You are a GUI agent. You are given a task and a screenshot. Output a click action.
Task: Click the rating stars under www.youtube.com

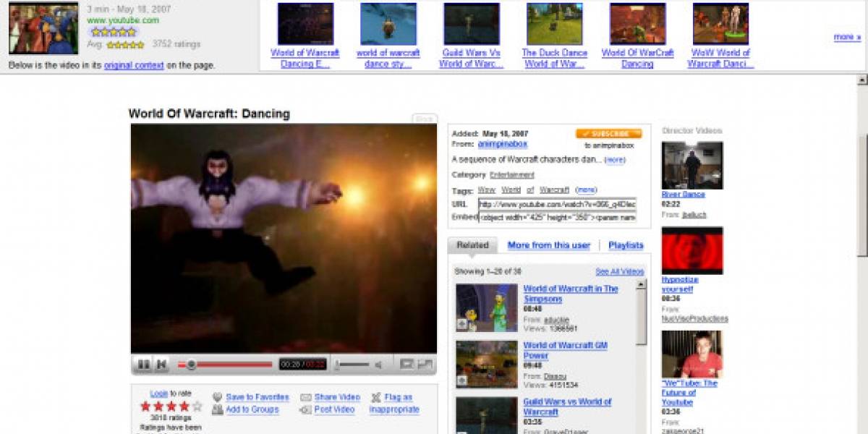click(x=114, y=32)
